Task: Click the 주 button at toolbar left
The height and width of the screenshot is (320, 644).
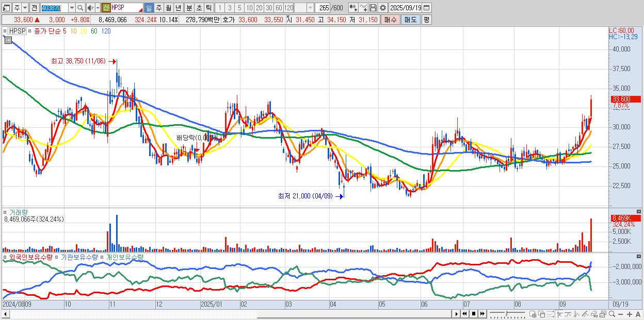Action: point(17,8)
